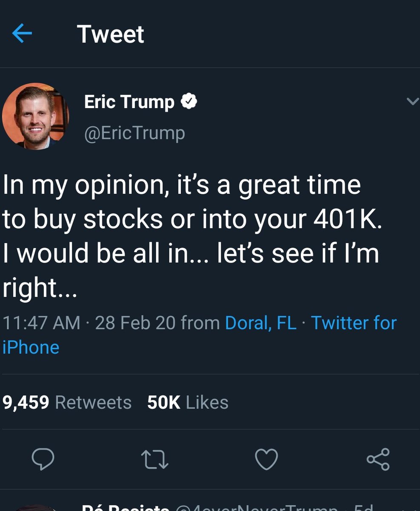
Task: Open Eric Trump's profile picture
Action: tap(35, 117)
